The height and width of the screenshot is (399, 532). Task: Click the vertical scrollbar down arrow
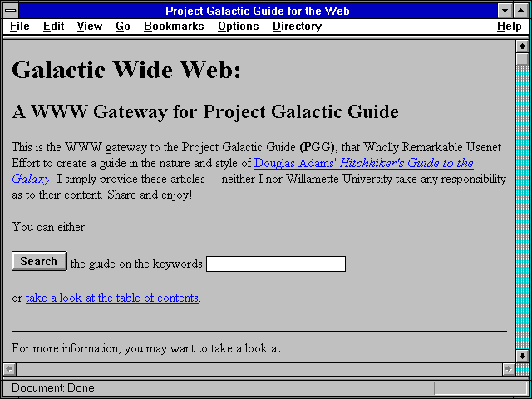click(522, 356)
